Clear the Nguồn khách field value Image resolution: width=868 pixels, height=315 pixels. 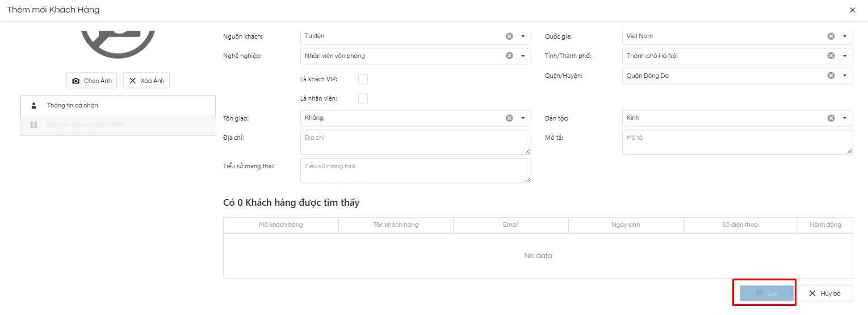(x=509, y=36)
